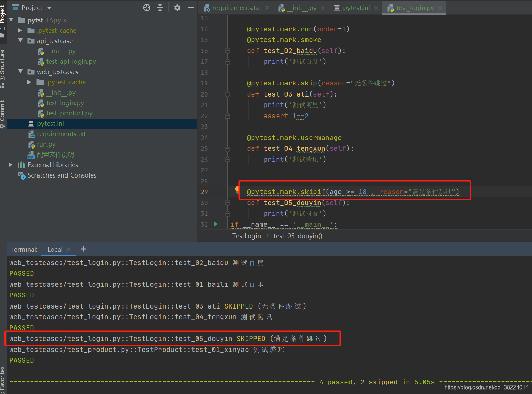The width and height of the screenshot is (532, 394).
Task: Collapse the web_testcases folder
Action: [20, 72]
